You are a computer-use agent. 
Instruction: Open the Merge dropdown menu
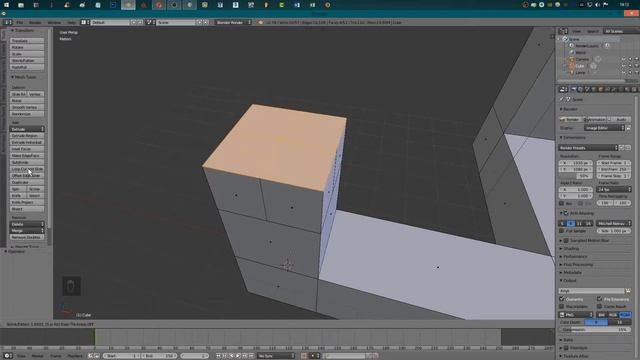tap(27, 231)
